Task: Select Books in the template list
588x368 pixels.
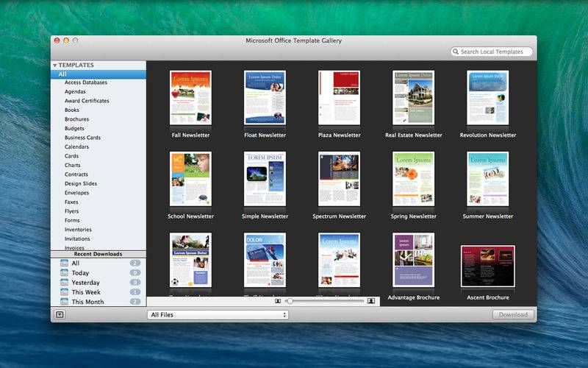Action: click(71, 110)
